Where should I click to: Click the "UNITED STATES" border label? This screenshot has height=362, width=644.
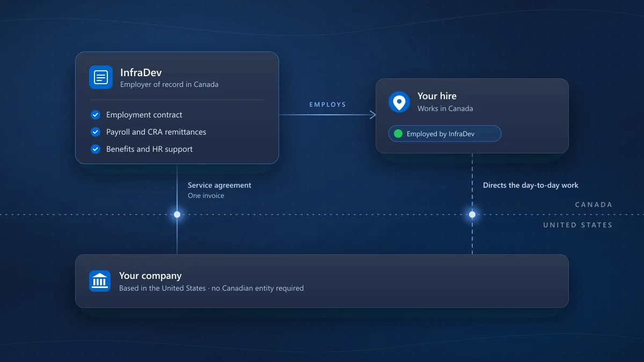click(578, 225)
